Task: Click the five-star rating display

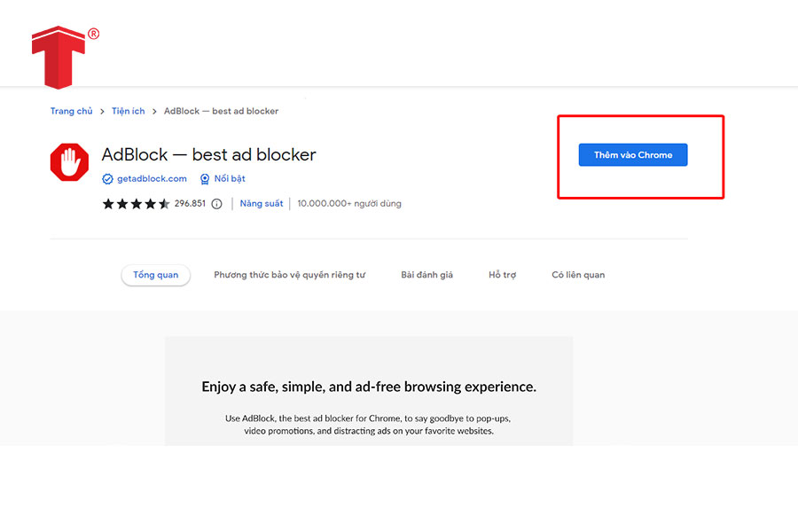Action: [x=136, y=204]
